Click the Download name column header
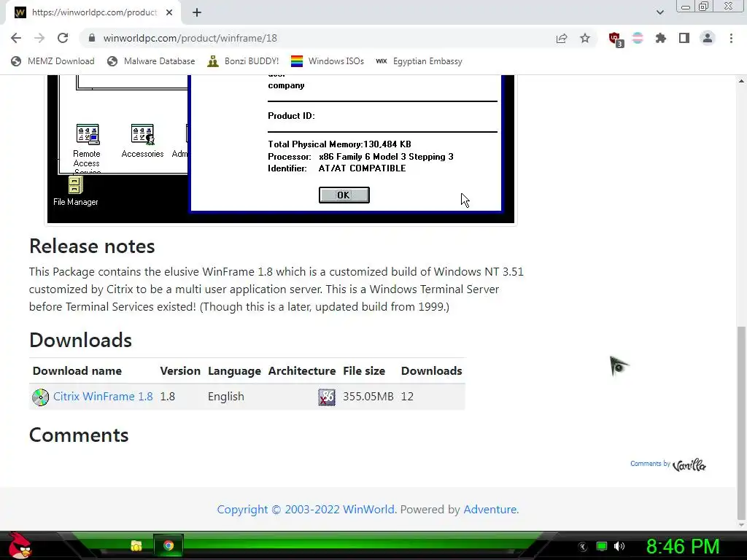 coord(77,371)
